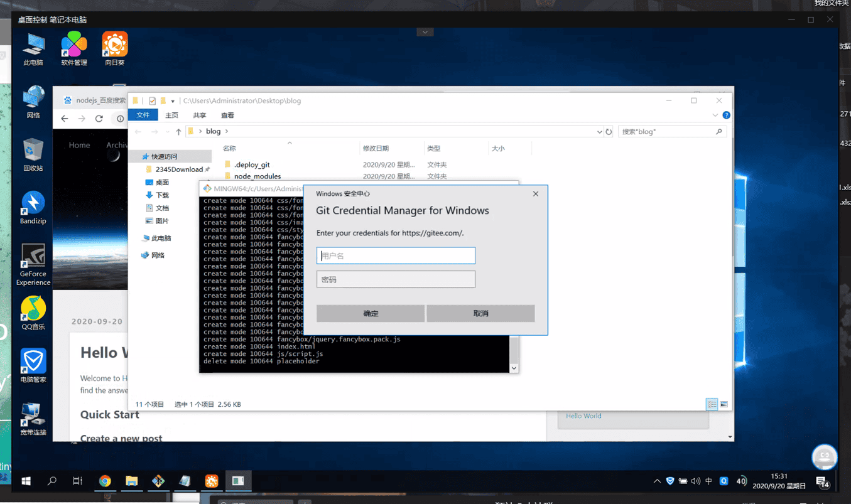Click the Chrome icon in the taskbar
The image size is (851, 504).
(x=105, y=481)
